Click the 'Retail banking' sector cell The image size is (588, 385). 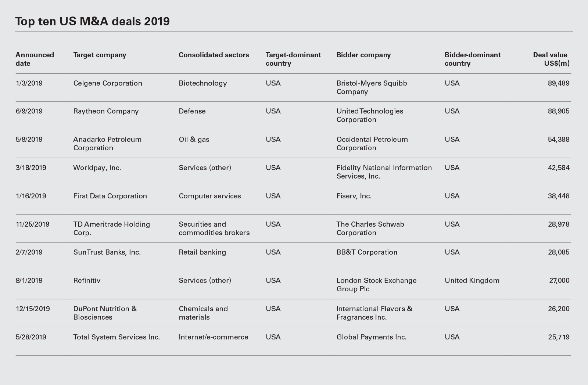pyautogui.click(x=202, y=252)
